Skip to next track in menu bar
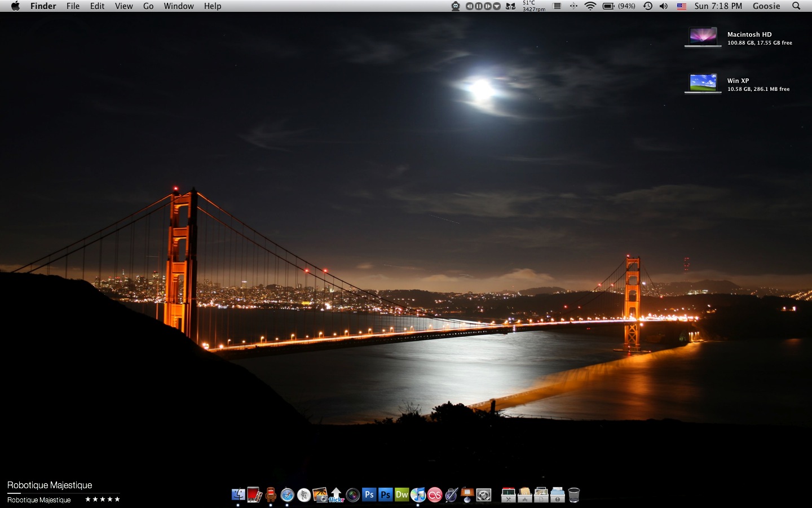This screenshot has height=508, width=812. [x=487, y=6]
